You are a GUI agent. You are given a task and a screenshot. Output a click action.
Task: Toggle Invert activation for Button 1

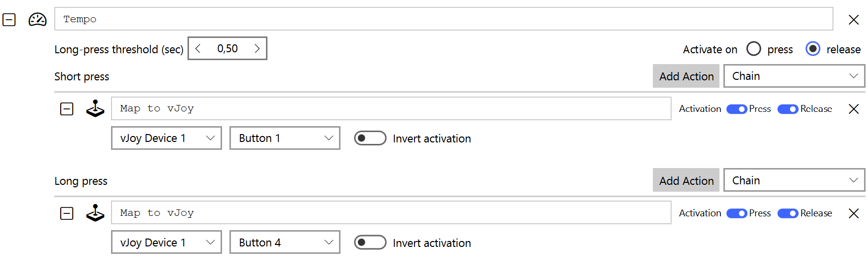pyautogui.click(x=370, y=138)
